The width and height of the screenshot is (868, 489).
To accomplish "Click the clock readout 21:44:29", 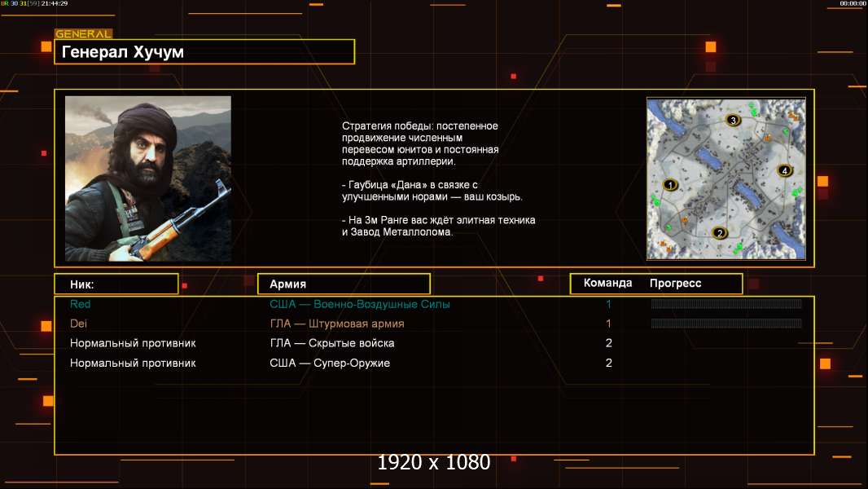I will (x=55, y=3).
